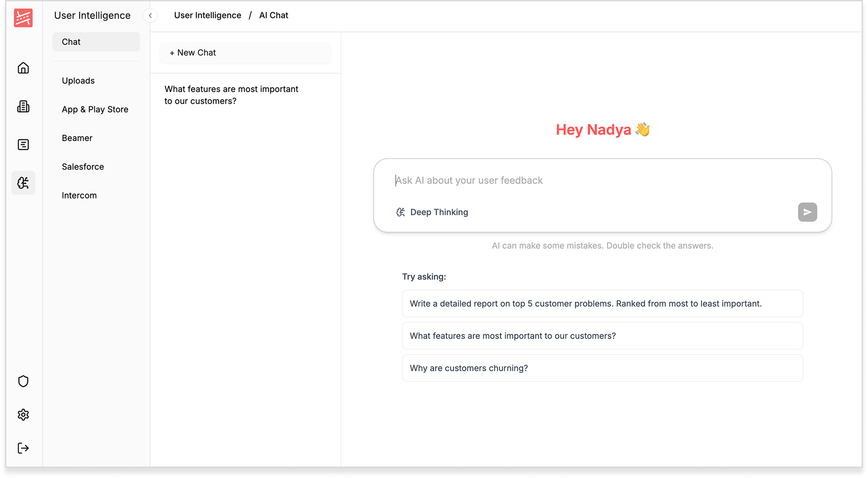Select the User Intelligence brain icon

pyautogui.click(x=23, y=183)
